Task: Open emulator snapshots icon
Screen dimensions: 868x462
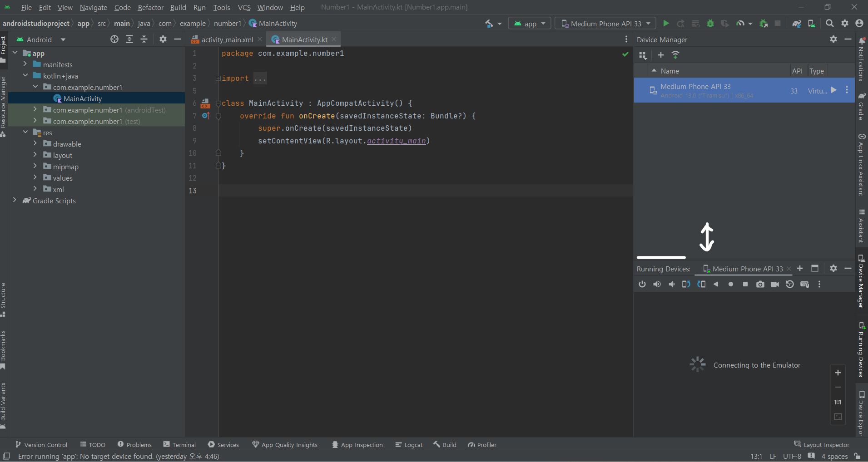Action: pyautogui.click(x=790, y=284)
